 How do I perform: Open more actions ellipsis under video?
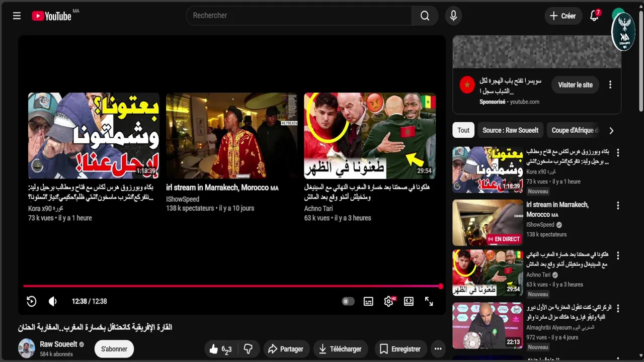[x=438, y=349]
